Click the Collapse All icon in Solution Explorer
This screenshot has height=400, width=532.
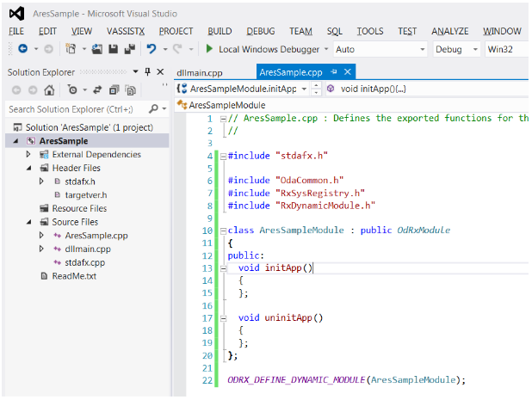(114, 89)
